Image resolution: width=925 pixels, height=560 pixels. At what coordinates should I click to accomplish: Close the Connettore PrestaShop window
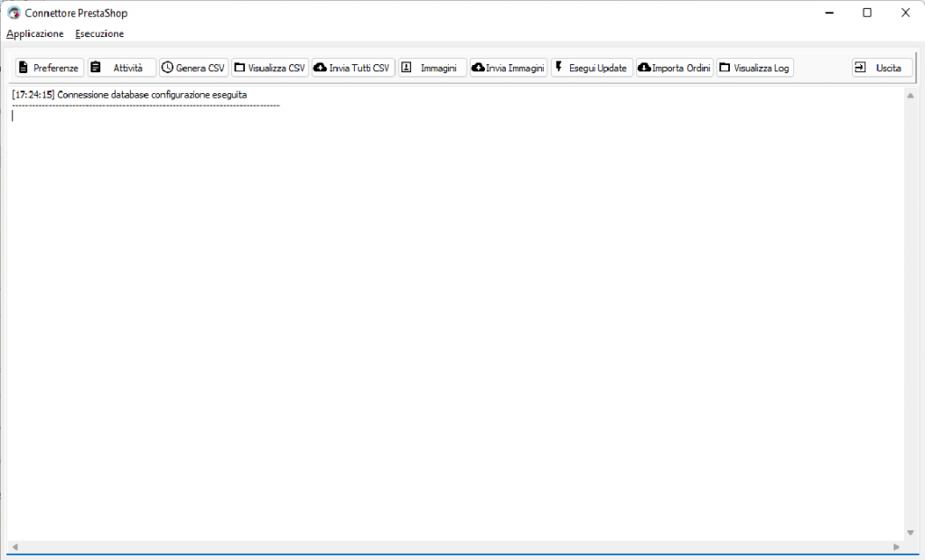click(x=905, y=13)
